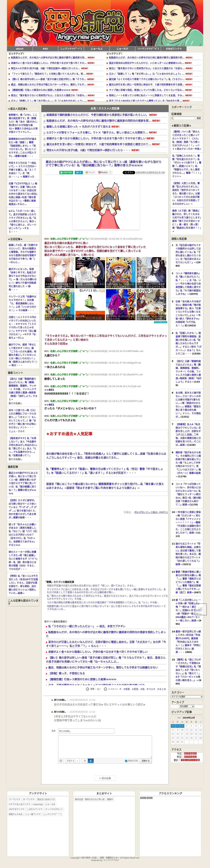
Task: Go to previous month with << in calendar
Action: click(x=179, y=718)
